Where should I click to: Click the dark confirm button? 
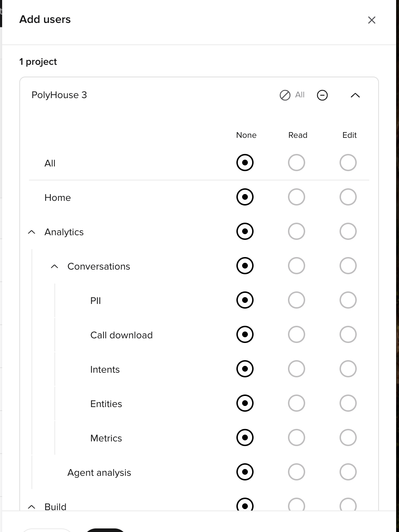(x=105, y=530)
